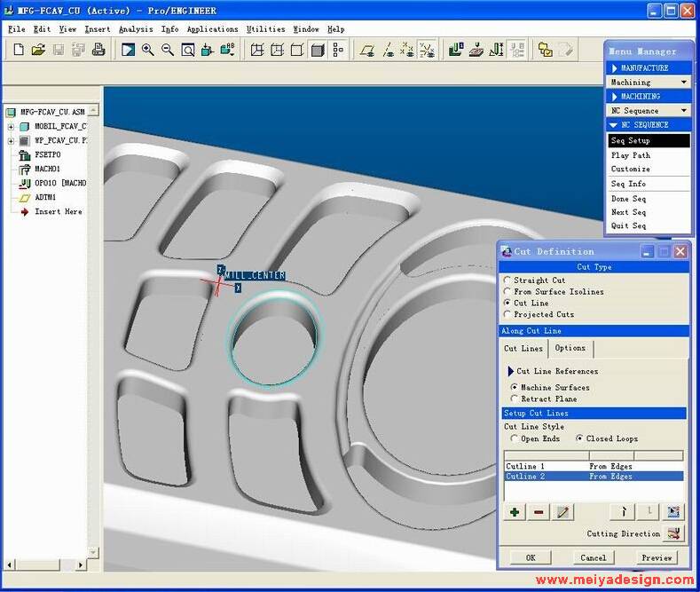The height and width of the screenshot is (592, 700).
Task: Click the print icon in toolbar
Action: coord(98,50)
